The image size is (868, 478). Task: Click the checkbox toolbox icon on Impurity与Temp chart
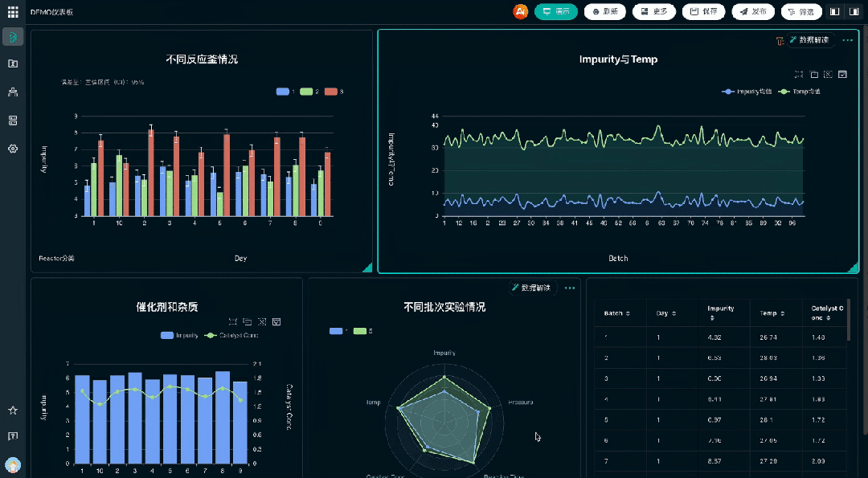pos(842,74)
